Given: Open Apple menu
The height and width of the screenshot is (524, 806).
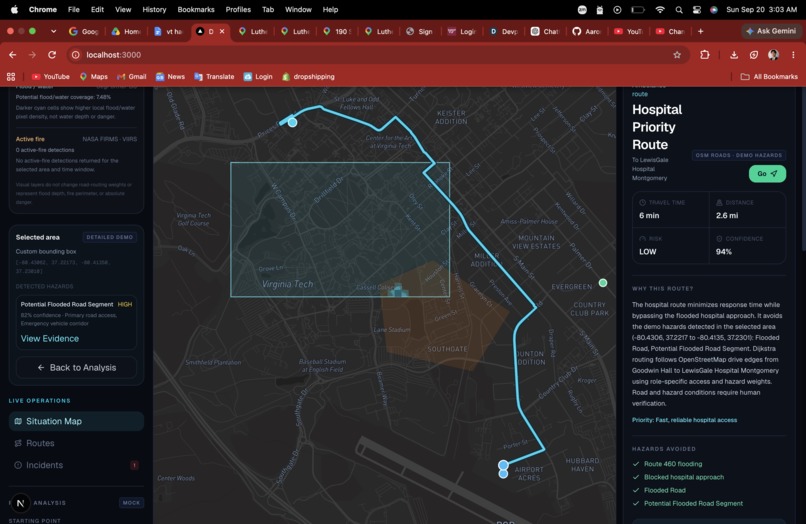Looking at the screenshot, I should pos(14,9).
